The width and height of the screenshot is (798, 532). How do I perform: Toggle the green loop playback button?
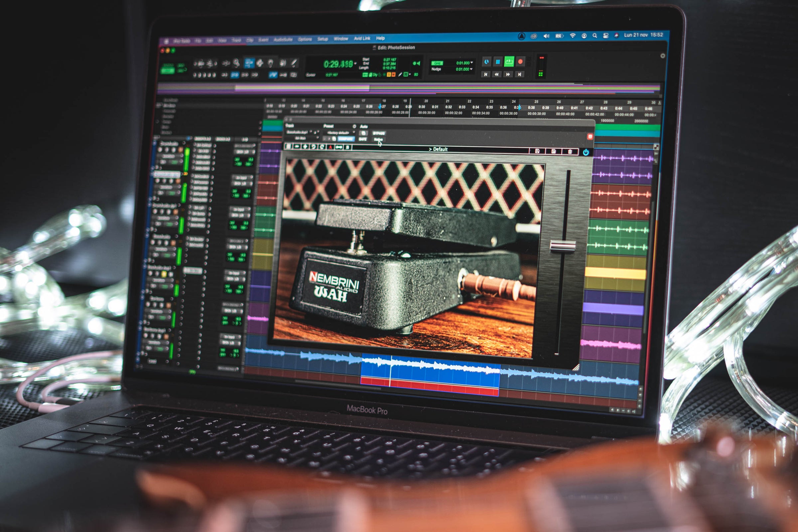pos(509,62)
